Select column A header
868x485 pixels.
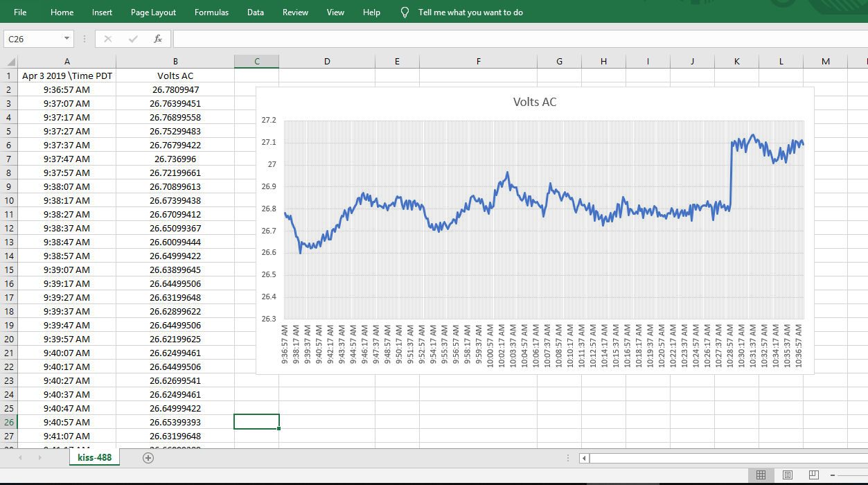point(67,62)
